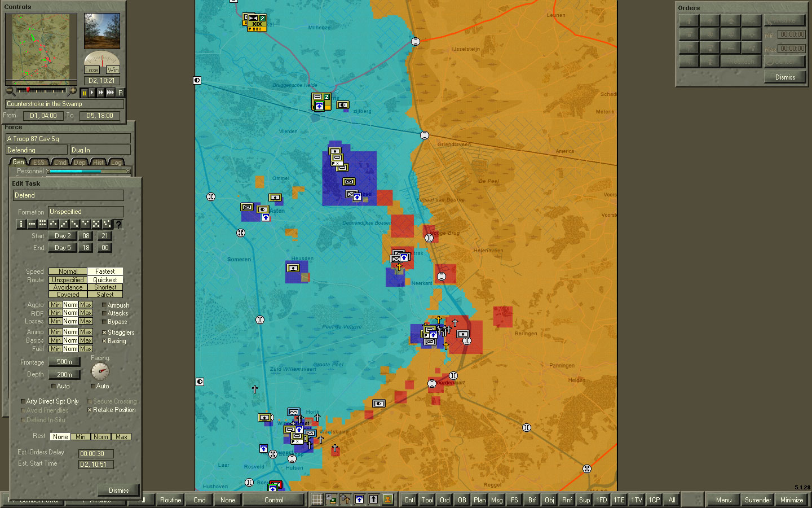Open the Formation Unspecified dropdown
Viewport: 812px width, 508px height.
pyautogui.click(x=85, y=212)
